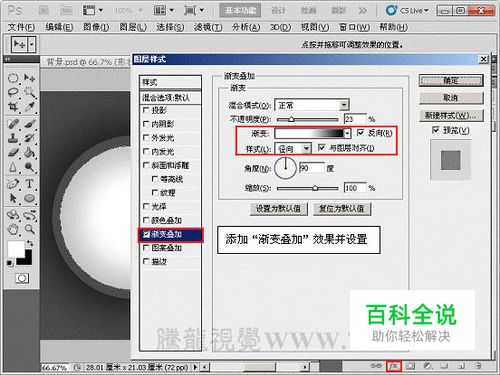
Task: Select the Zoom tool
Action: point(29,229)
